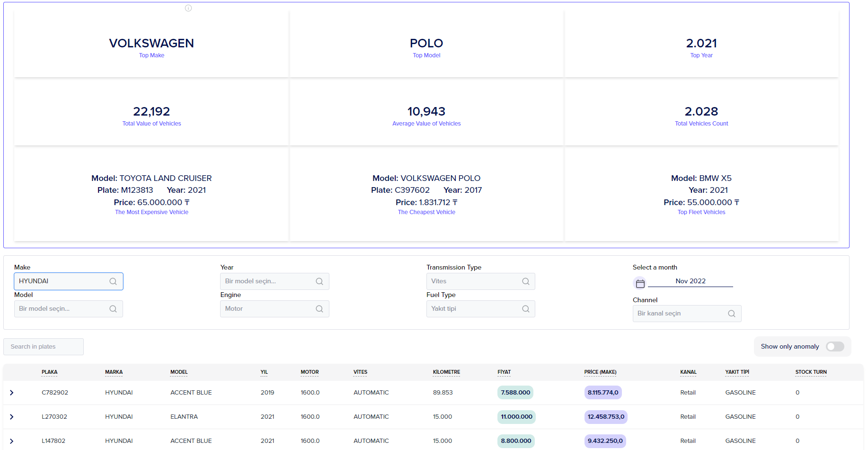Click the 8.800.000 price badge
Image resolution: width=868 pixels, height=450 pixels.
pos(516,441)
